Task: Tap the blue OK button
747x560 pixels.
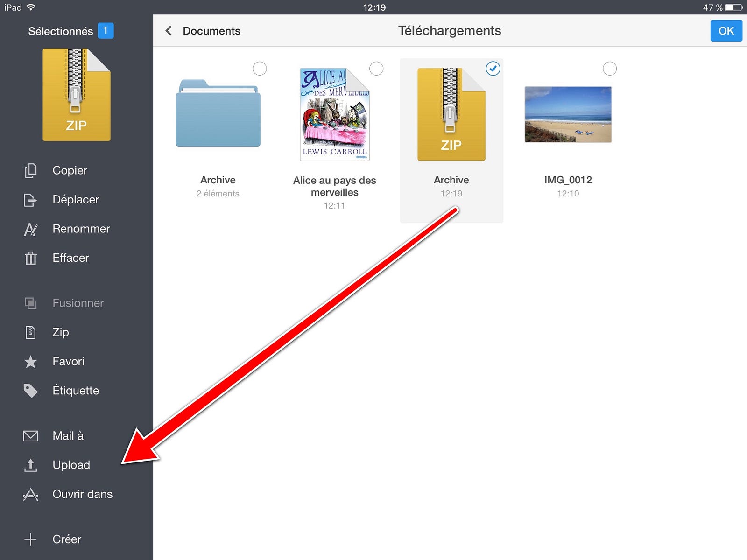Action: [x=726, y=31]
